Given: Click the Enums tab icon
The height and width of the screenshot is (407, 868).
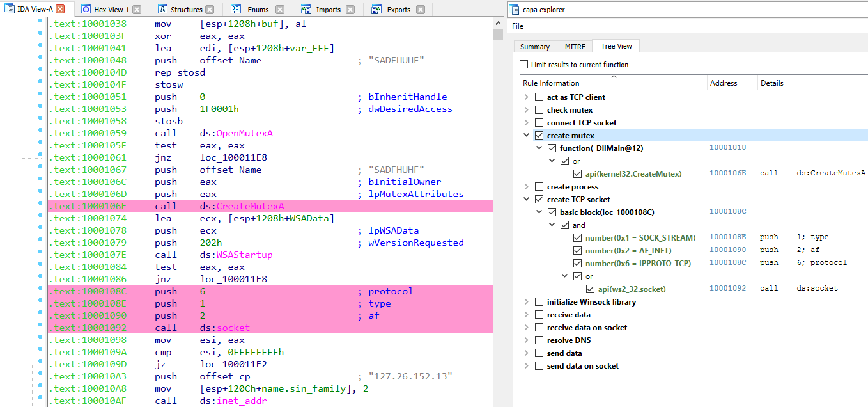Looking at the screenshot, I should [236, 10].
